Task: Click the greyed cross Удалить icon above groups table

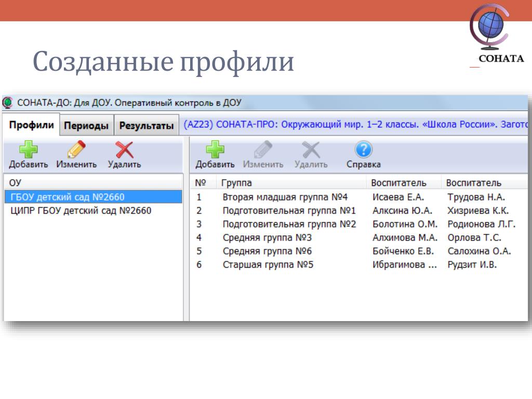Action: click(311, 150)
